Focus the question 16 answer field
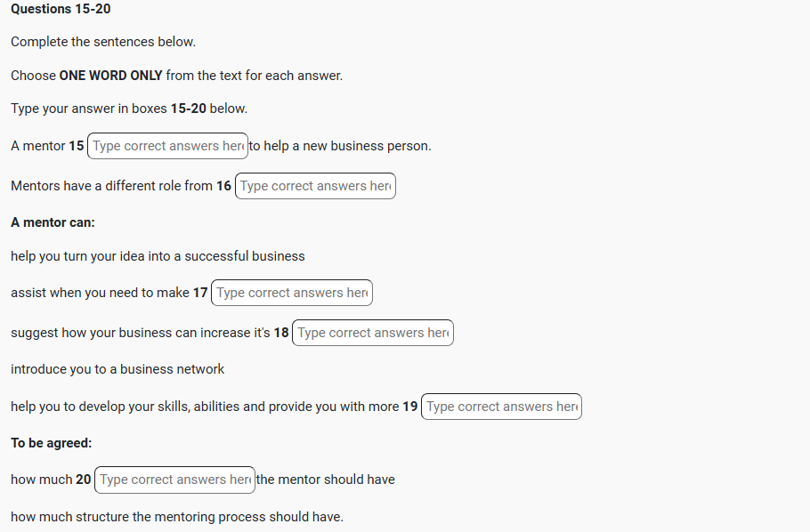The height and width of the screenshot is (532, 810). click(x=315, y=186)
